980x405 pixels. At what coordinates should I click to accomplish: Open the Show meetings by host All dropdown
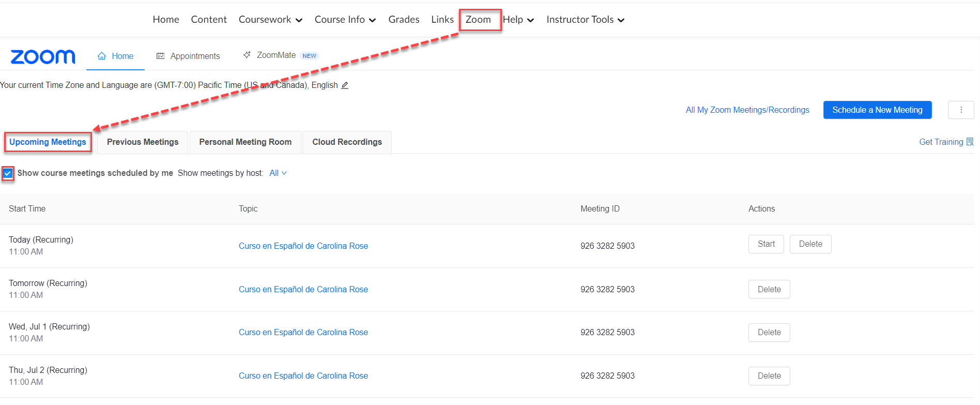[278, 173]
